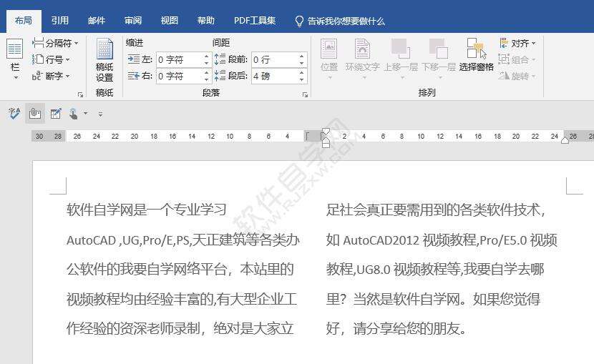This screenshot has height=364, width=594.
Task: Switch to the 审阅 tab
Action: tap(132, 21)
